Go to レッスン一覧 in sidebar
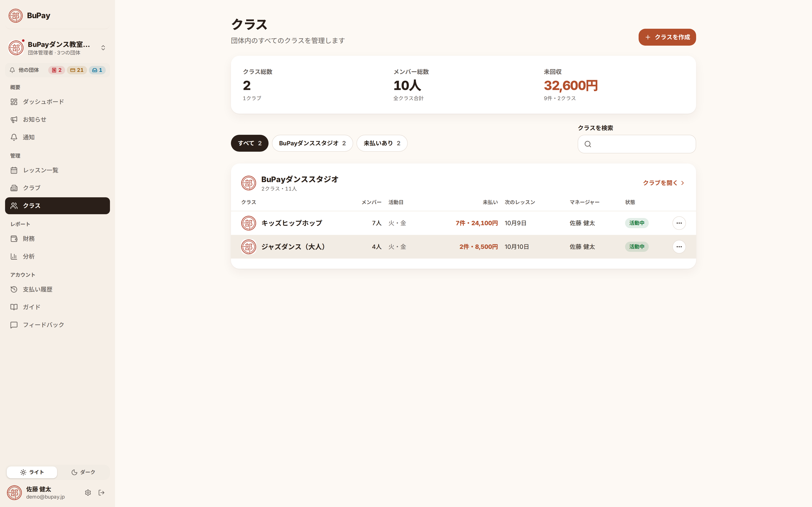The height and width of the screenshot is (507, 812). coord(57,170)
